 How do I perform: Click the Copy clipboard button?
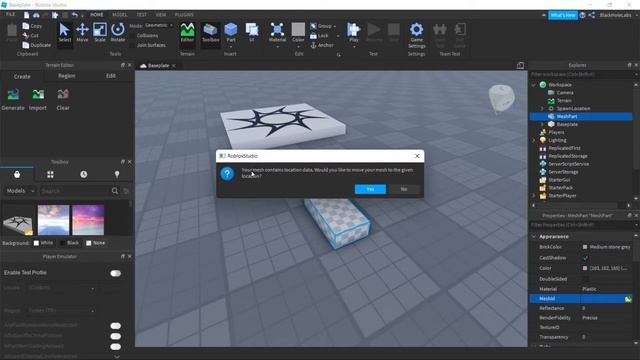[33, 26]
